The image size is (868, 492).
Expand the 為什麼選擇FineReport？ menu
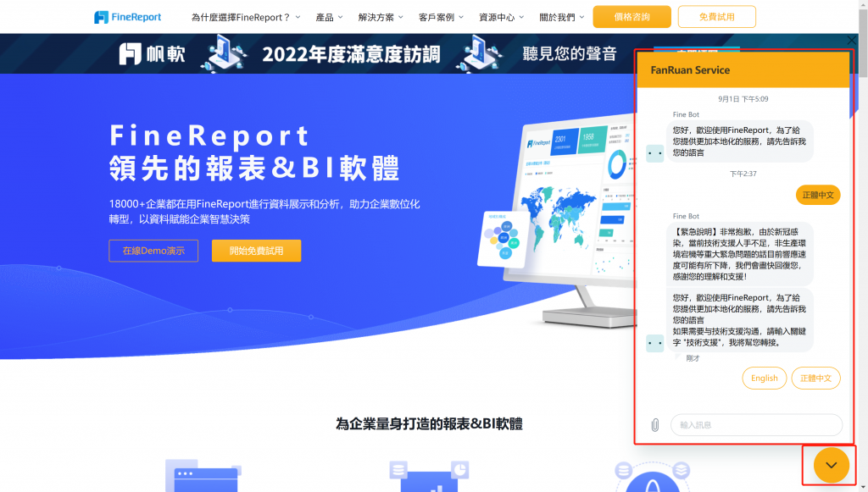[x=246, y=17]
